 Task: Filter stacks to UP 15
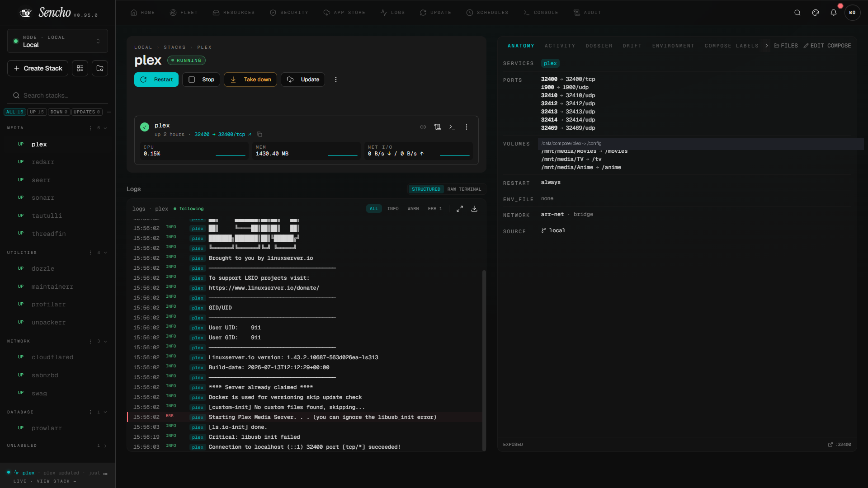click(37, 112)
